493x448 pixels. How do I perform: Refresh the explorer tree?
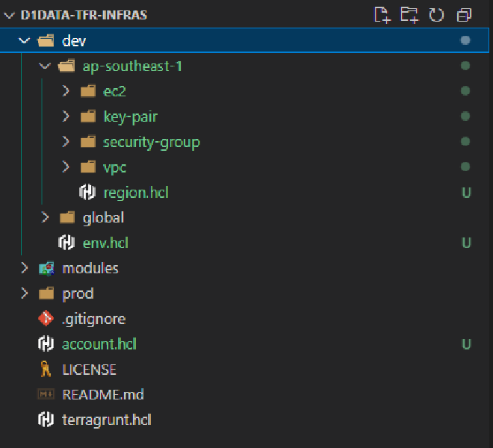[437, 15]
